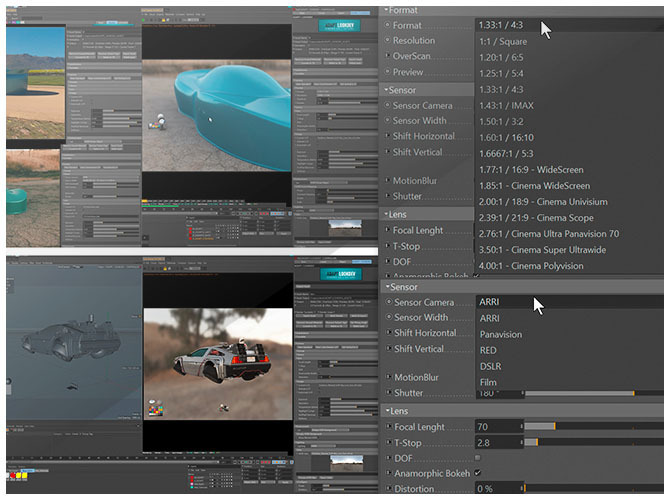The height and width of the screenshot is (500, 670).
Task: Click the arrow icon beside the DOF checkbox row
Action: coord(389,458)
